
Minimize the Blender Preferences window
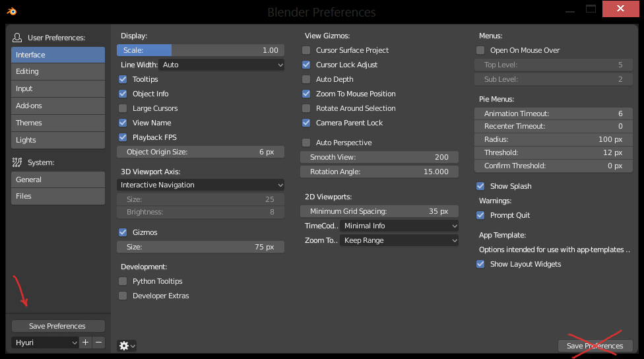click(x=570, y=11)
